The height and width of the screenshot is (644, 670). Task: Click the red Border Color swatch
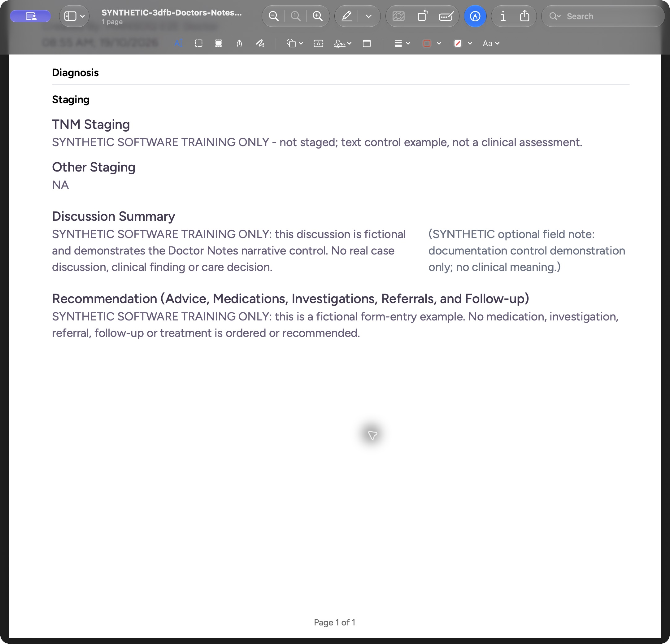427,43
